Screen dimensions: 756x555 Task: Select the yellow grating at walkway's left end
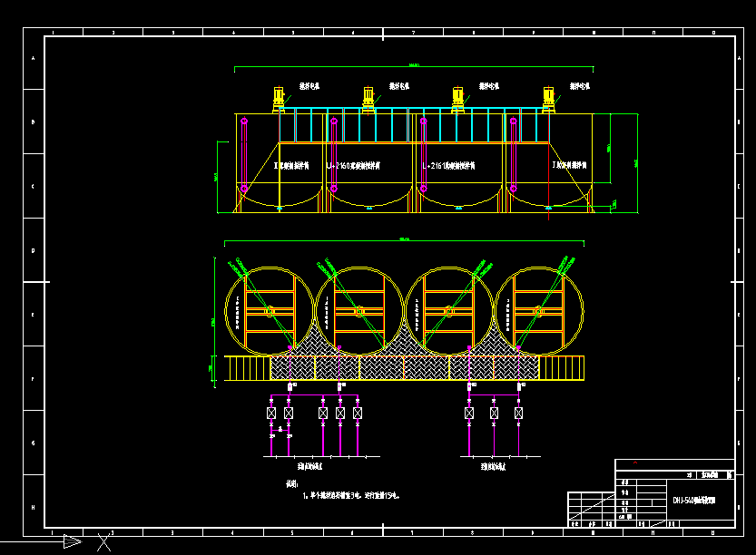click(248, 368)
